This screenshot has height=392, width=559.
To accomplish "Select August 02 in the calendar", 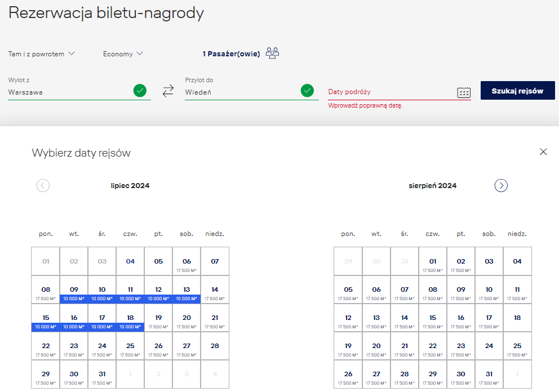I will point(460,261).
